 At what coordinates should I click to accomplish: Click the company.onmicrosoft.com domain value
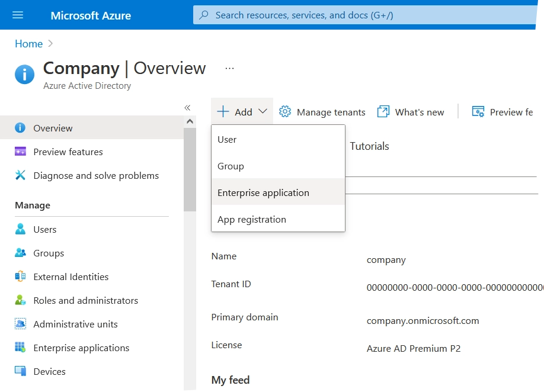pyautogui.click(x=423, y=320)
